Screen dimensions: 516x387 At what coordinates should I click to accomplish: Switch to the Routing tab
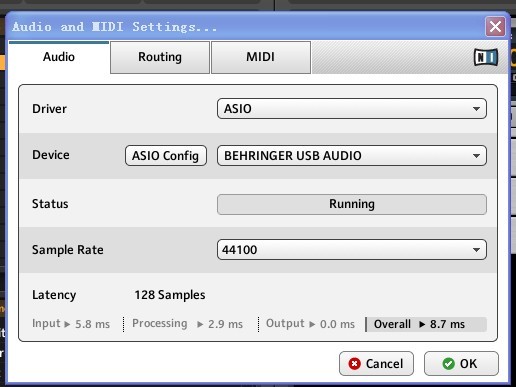tap(160, 57)
